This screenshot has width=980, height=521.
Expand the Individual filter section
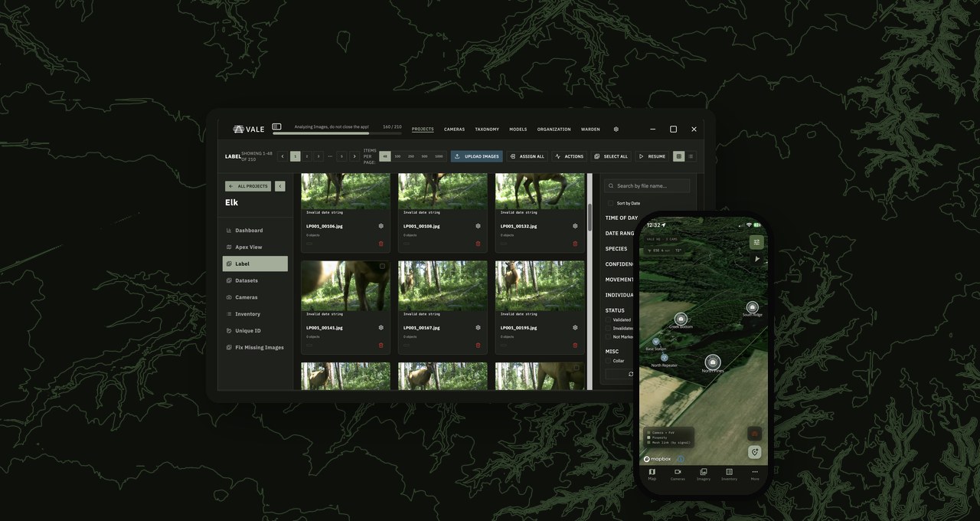tap(620, 295)
